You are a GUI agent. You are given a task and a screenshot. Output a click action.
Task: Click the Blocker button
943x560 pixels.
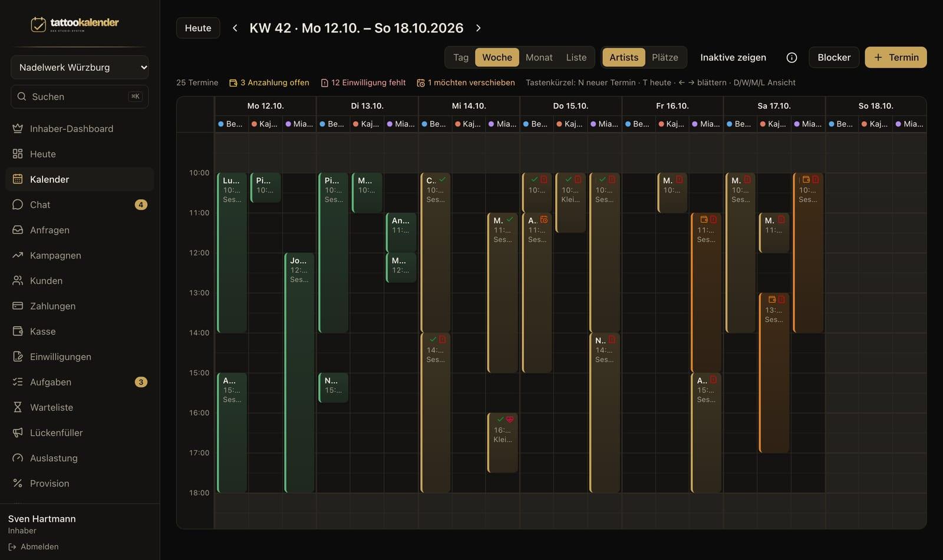tap(834, 57)
